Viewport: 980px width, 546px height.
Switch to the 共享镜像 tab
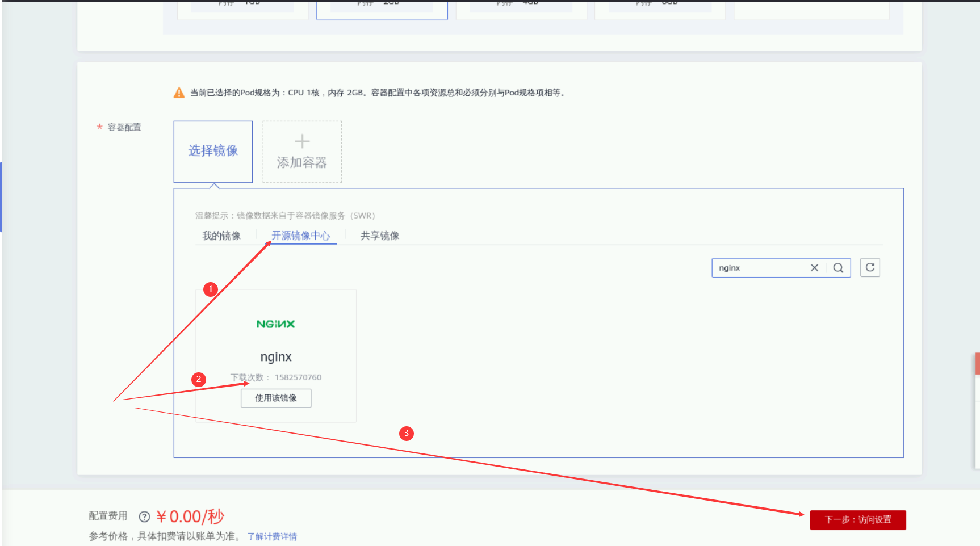[380, 236]
